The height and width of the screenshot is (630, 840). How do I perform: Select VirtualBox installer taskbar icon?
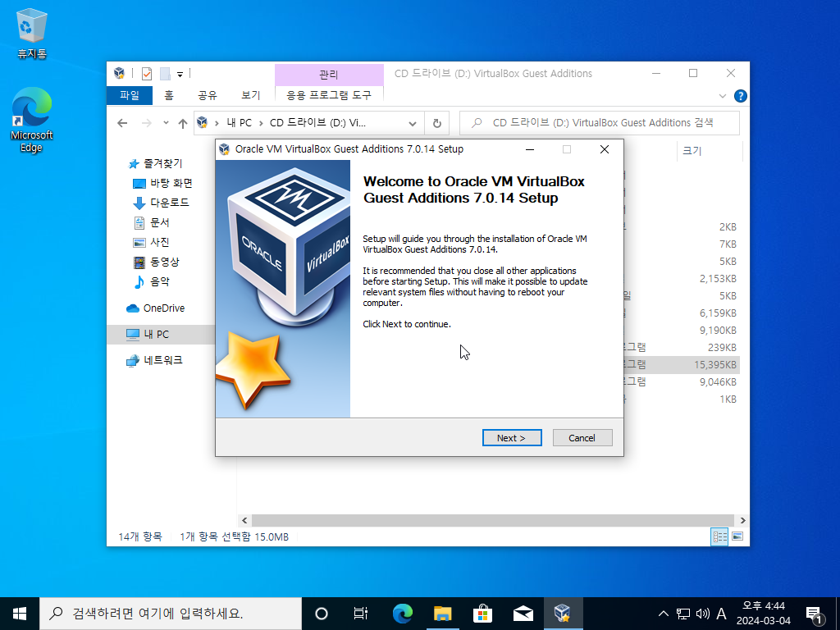pyautogui.click(x=563, y=614)
